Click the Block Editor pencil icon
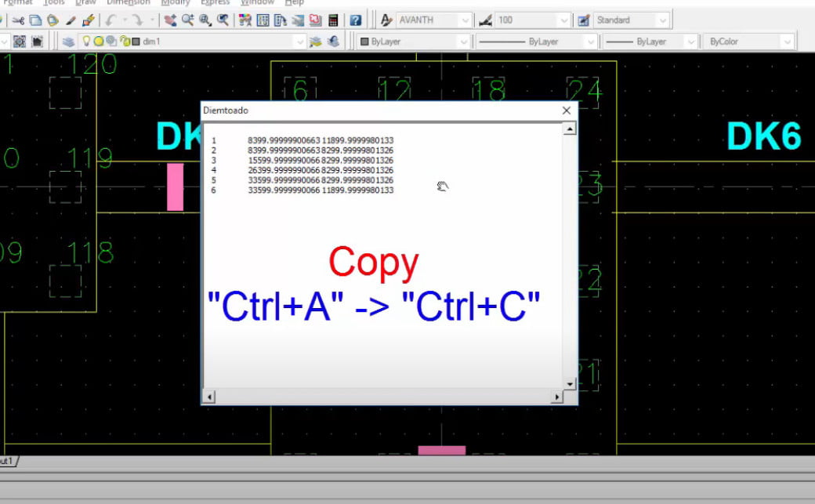 pos(89,20)
